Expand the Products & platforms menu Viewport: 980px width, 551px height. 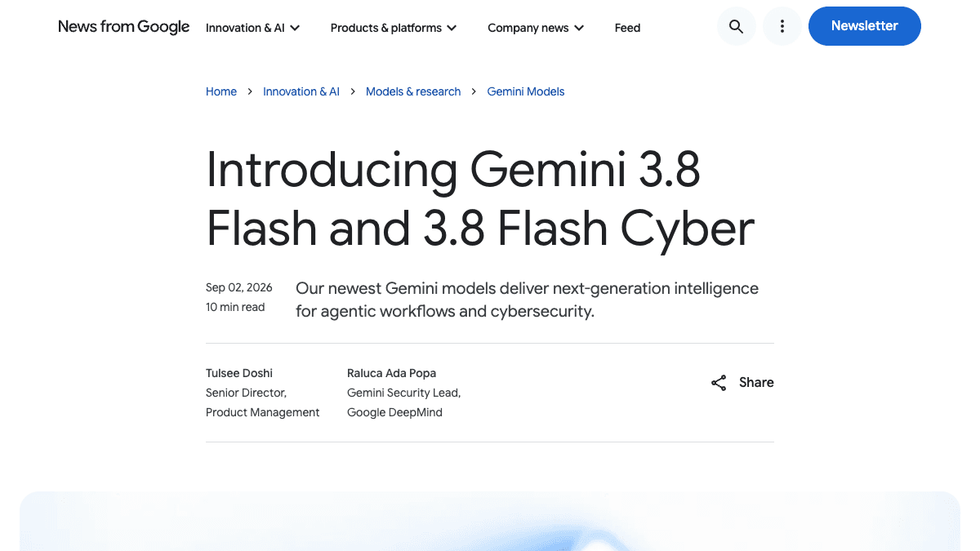pos(394,28)
